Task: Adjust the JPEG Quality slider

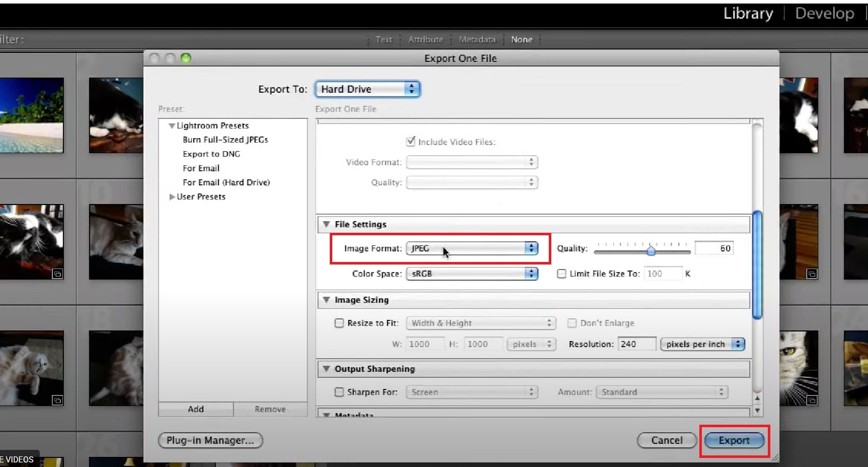Action: [651, 250]
